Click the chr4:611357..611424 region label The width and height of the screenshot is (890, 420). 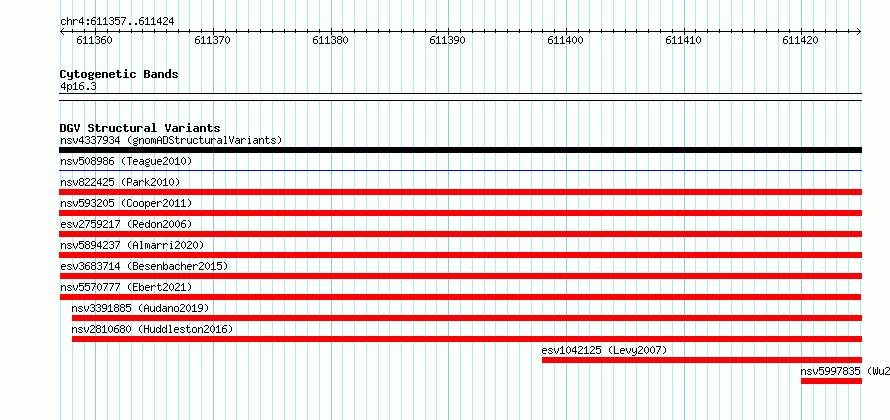click(x=117, y=22)
